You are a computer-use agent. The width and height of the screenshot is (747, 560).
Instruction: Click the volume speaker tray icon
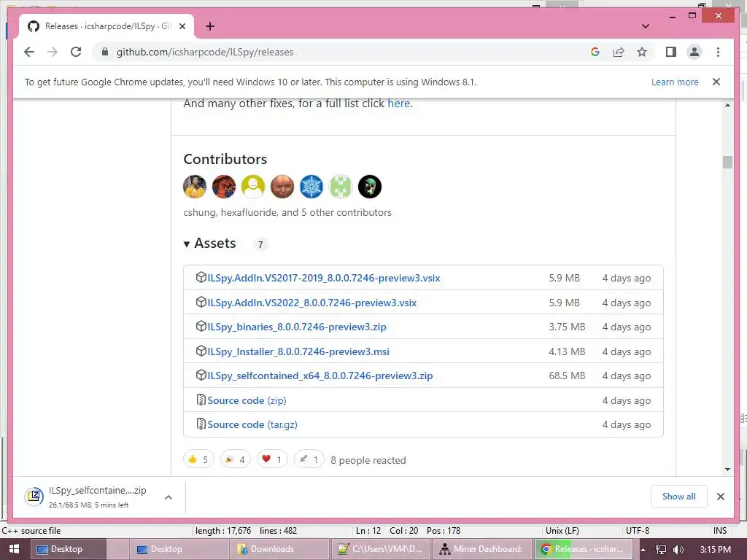[x=678, y=550]
